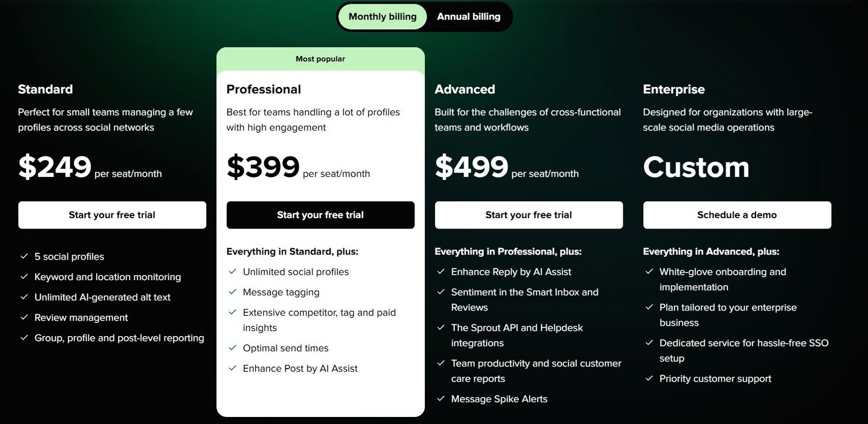Image resolution: width=868 pixels, height=424 pixels.
Task: Click checkmark next to Unlimited social profiles
Action: pyautogui.click(x=232, y=271)
